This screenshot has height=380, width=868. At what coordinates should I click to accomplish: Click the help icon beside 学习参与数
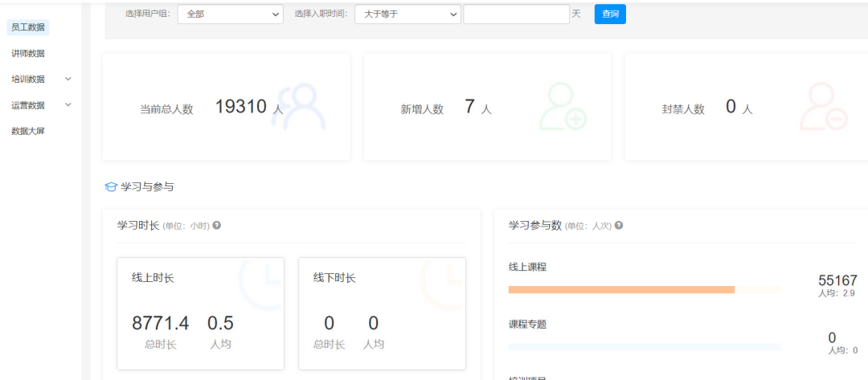[619, 226]
